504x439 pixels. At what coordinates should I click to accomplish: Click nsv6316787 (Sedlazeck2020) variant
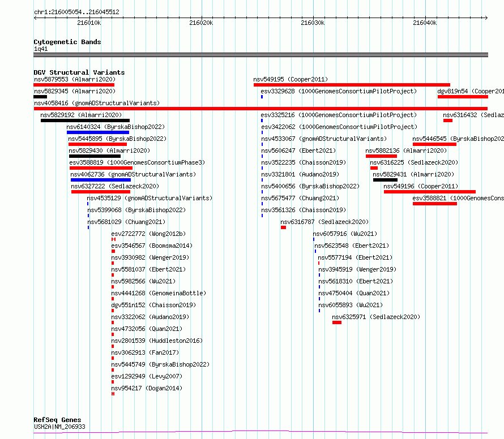pos(324,222)
